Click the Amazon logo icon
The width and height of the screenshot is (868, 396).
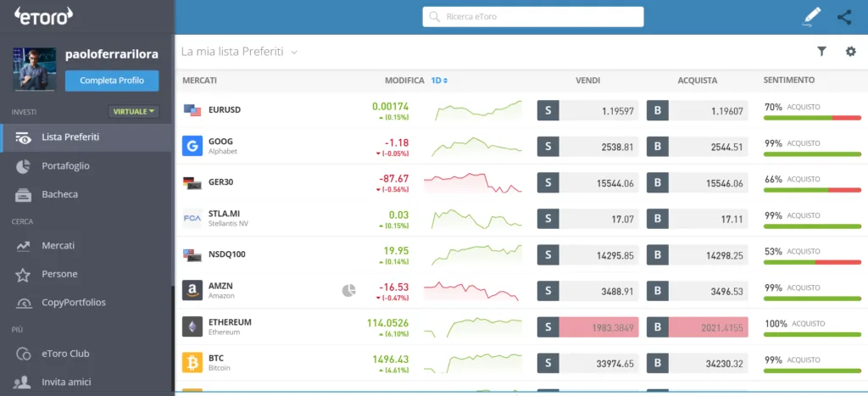click(192, 290)
